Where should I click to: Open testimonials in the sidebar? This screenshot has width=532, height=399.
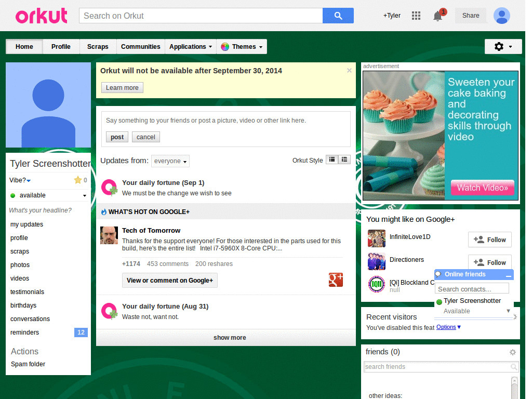tap(27, 292)
